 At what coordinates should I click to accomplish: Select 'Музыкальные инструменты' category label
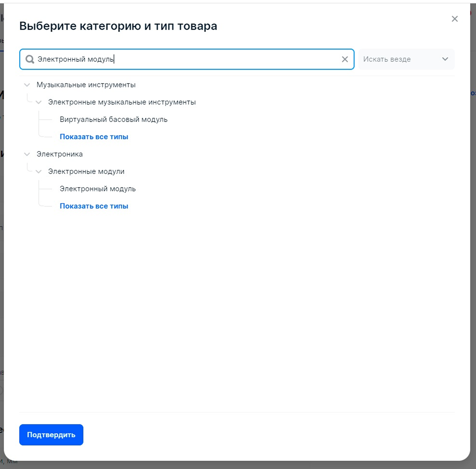coord(86,85)
